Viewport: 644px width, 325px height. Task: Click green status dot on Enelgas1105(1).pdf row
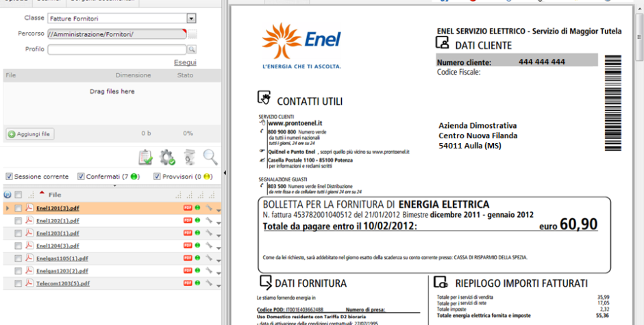197,258
